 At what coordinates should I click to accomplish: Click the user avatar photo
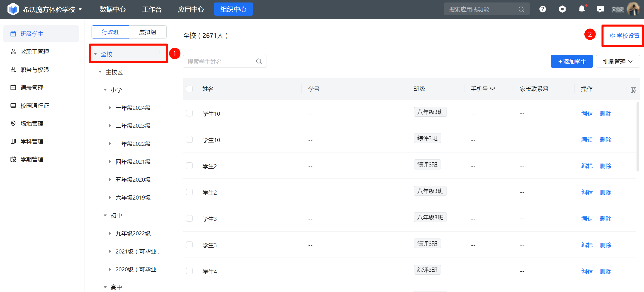[x=634, y=9]
